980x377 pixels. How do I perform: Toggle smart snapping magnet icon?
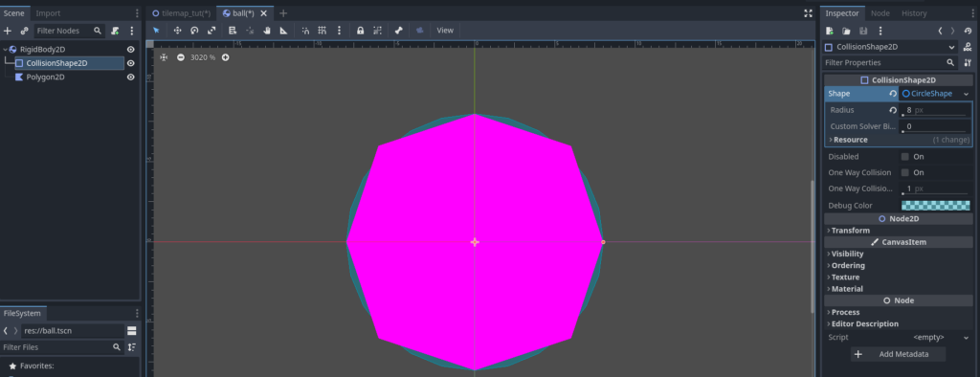[305, 30]
